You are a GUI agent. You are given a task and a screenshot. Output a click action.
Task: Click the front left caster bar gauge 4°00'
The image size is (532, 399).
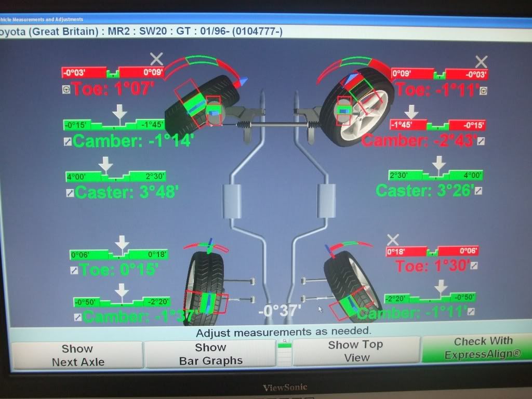pyautogui.click(x=116, y=177)
